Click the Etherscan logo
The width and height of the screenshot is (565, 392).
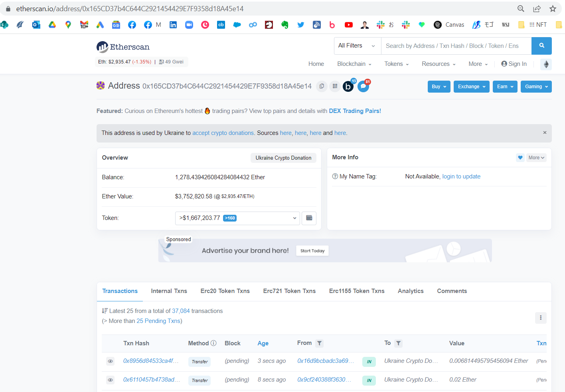tap(123, 47)
